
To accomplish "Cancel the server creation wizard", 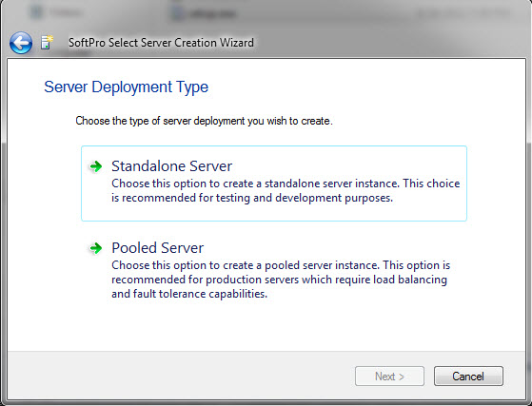I will pyautogui.click(x=468, y=377).
